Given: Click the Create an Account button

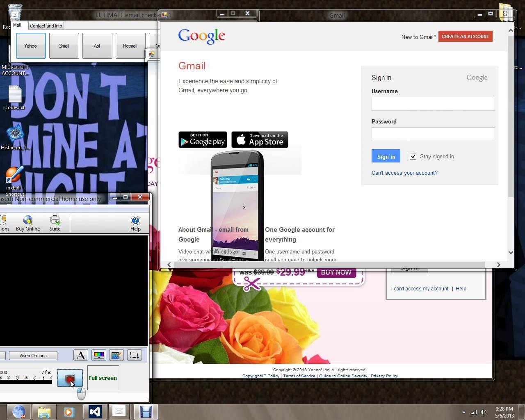Looking at the screenshot, I should tap(465, 37).
